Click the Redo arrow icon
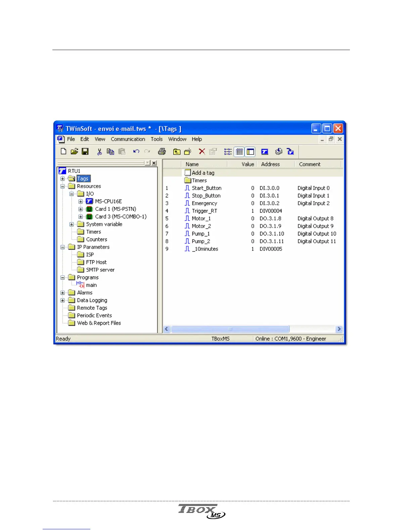Viewport: 411px width, 532px height. [147, 151]
